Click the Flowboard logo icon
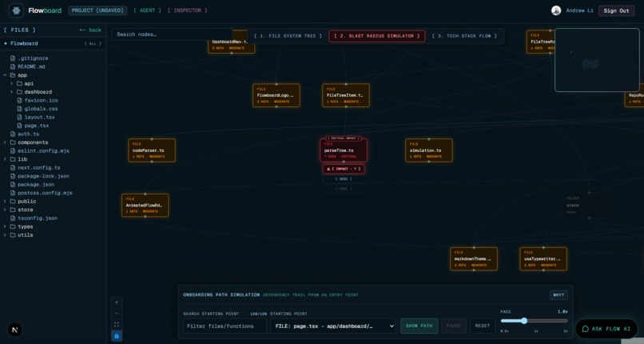This screenshot has height=344, width=644. point(17,10)
